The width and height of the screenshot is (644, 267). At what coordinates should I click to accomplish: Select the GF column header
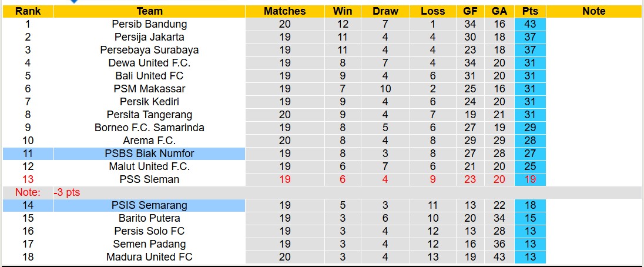(470, 11)
